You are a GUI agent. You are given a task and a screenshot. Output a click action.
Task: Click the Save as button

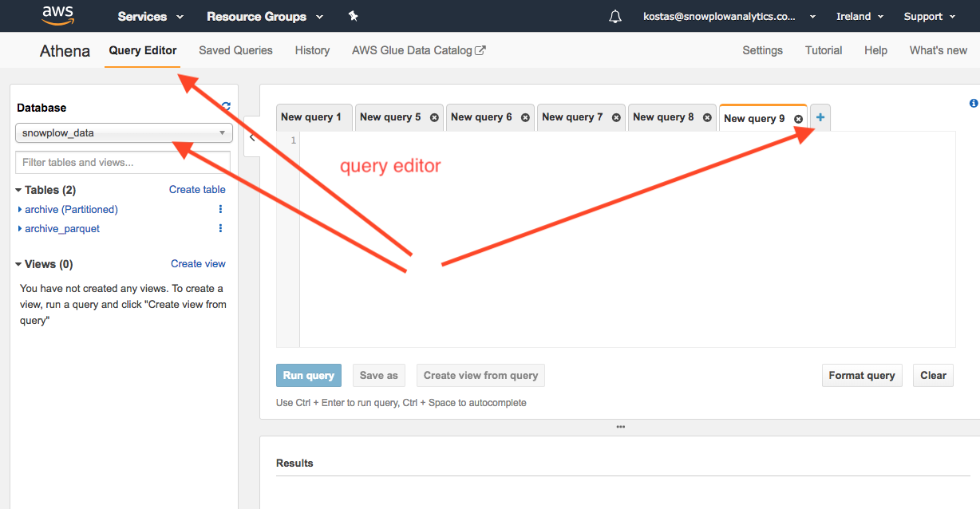(x=378, y=376)
